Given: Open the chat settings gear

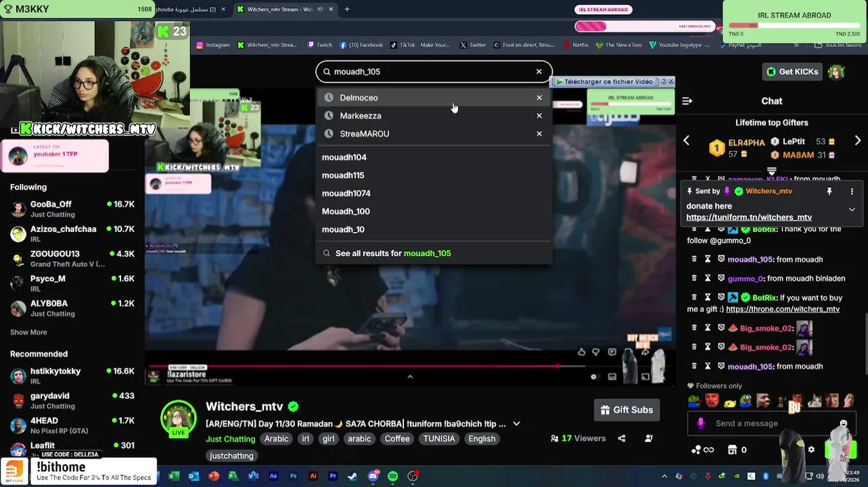Looking at the screenshot, I should tap(811, 450).
